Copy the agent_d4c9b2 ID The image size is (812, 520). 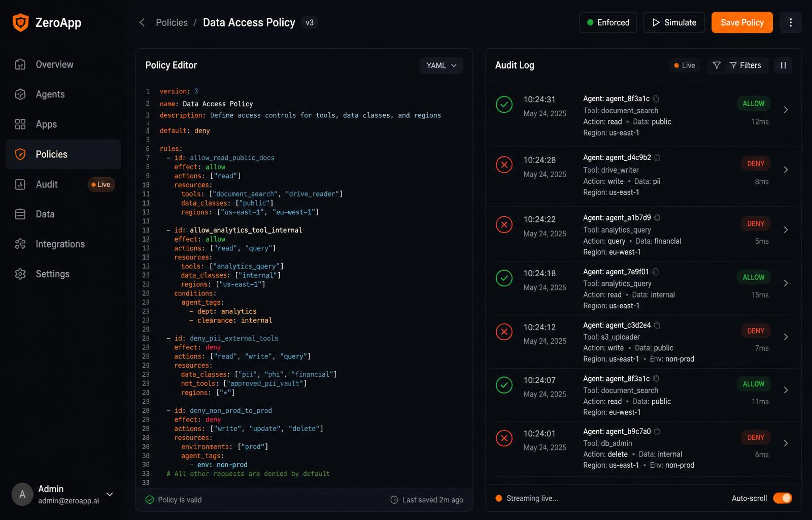(657, 157)
